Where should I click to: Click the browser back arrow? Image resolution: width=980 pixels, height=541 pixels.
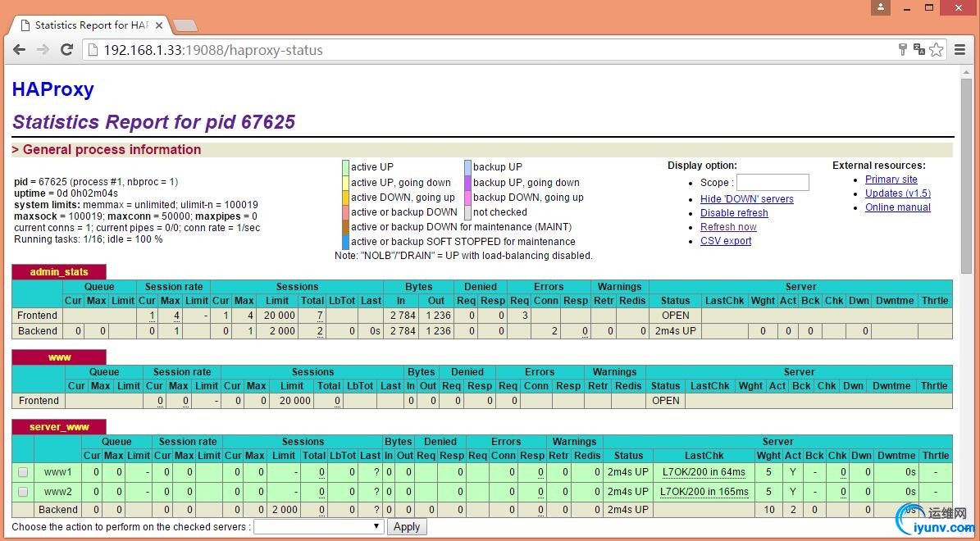(19, 50)
